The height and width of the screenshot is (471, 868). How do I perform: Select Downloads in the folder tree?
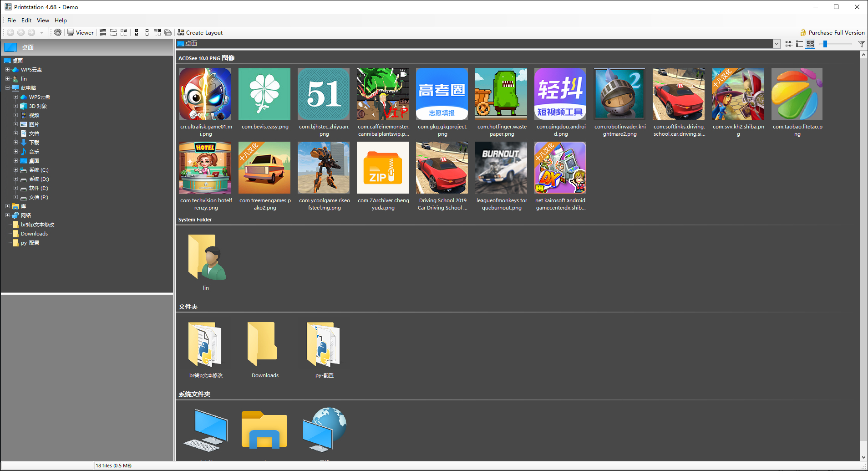(x=34, y=234)
